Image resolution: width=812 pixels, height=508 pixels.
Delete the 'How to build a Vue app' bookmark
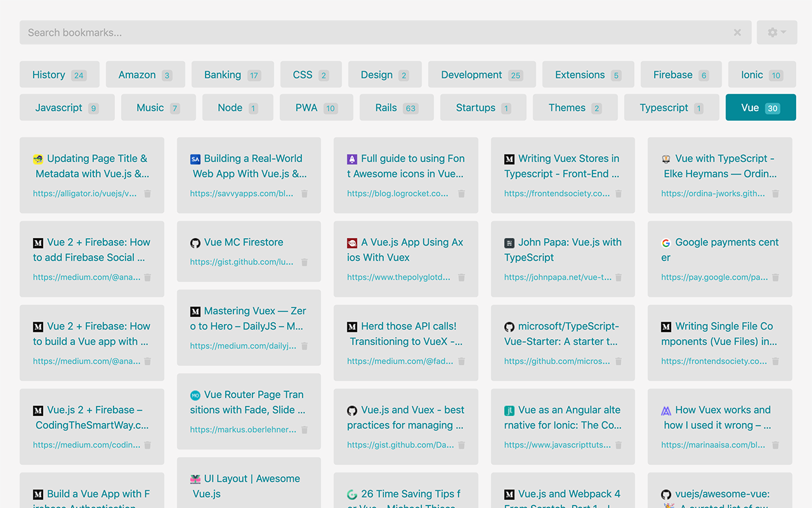(x=148, y=361)
